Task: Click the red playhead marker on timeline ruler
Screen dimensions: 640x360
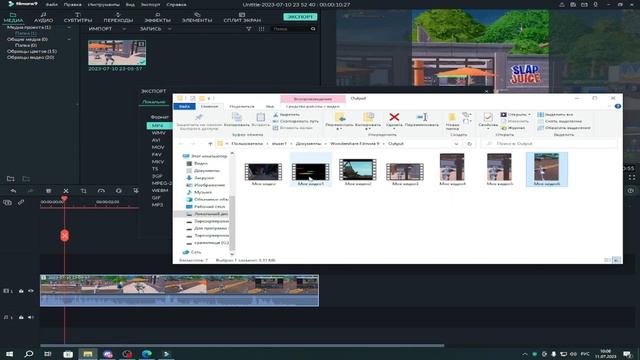Action: [64, 199]
